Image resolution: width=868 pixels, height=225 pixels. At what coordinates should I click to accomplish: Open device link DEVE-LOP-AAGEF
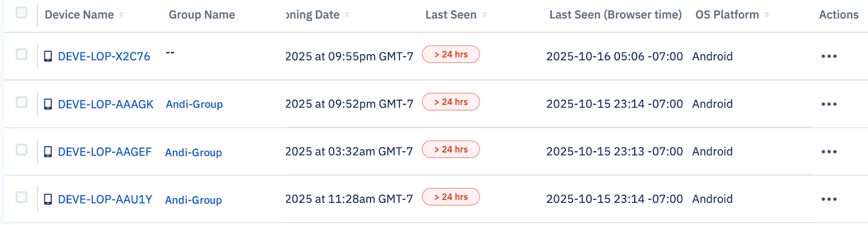point(105,152)
